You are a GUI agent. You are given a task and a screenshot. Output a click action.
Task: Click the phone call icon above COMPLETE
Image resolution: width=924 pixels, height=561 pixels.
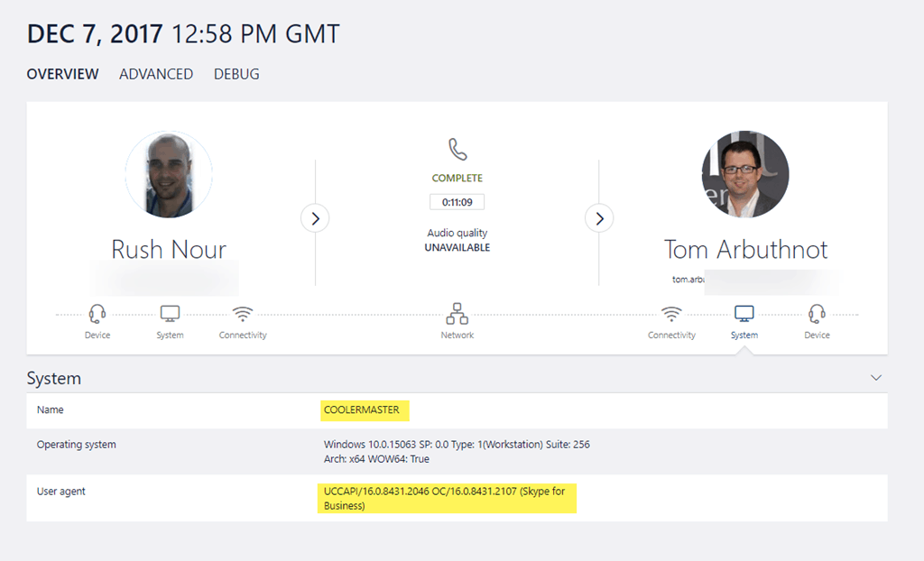tap(457, 150)
